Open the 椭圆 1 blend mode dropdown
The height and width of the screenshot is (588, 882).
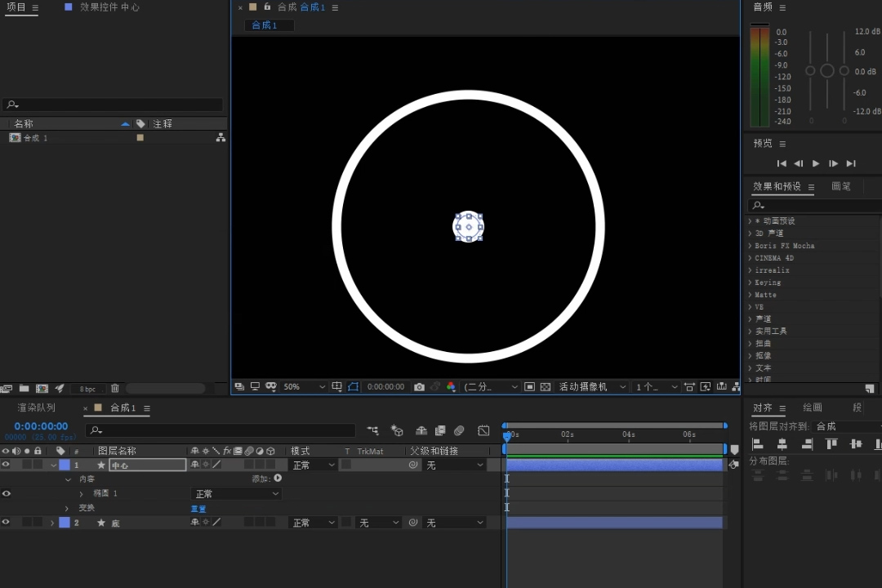tap(236, 493)
